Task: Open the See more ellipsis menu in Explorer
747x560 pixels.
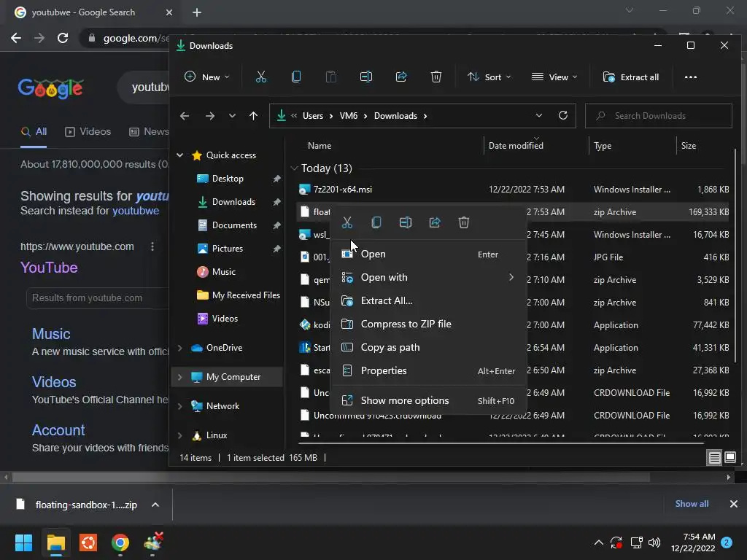Action: click(x=690, y=77)
